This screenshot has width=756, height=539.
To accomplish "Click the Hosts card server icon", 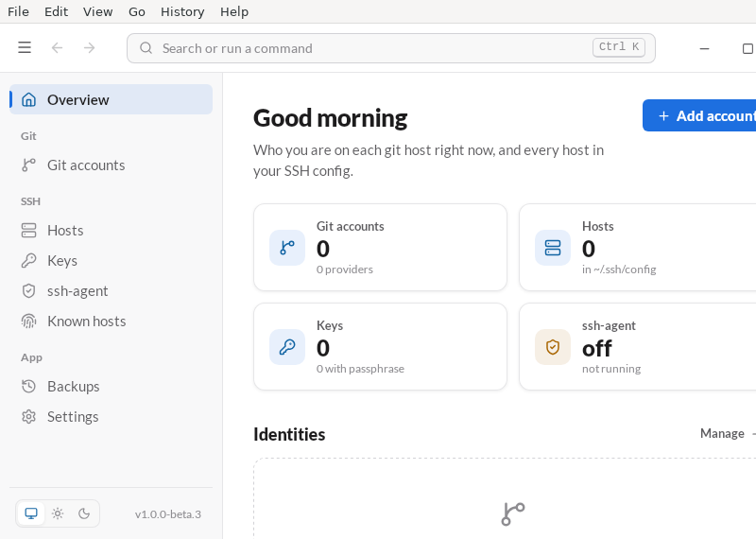I will 553,248.
